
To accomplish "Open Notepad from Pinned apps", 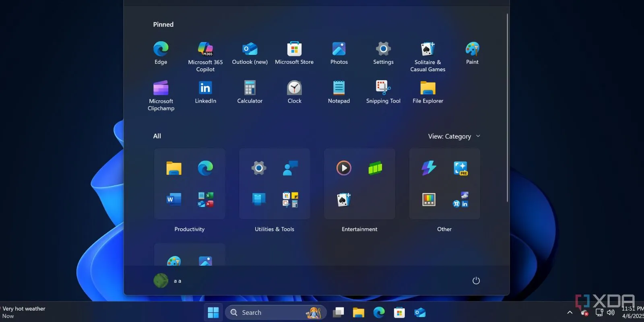I will pyautogui.click(x=339, y=92).
